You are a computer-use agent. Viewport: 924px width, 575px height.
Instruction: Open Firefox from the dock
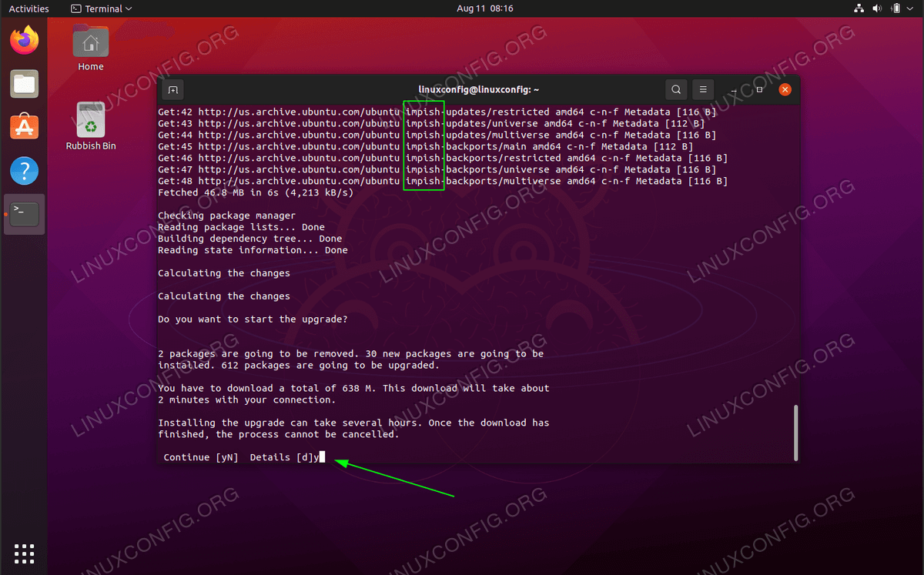(25, 40)
